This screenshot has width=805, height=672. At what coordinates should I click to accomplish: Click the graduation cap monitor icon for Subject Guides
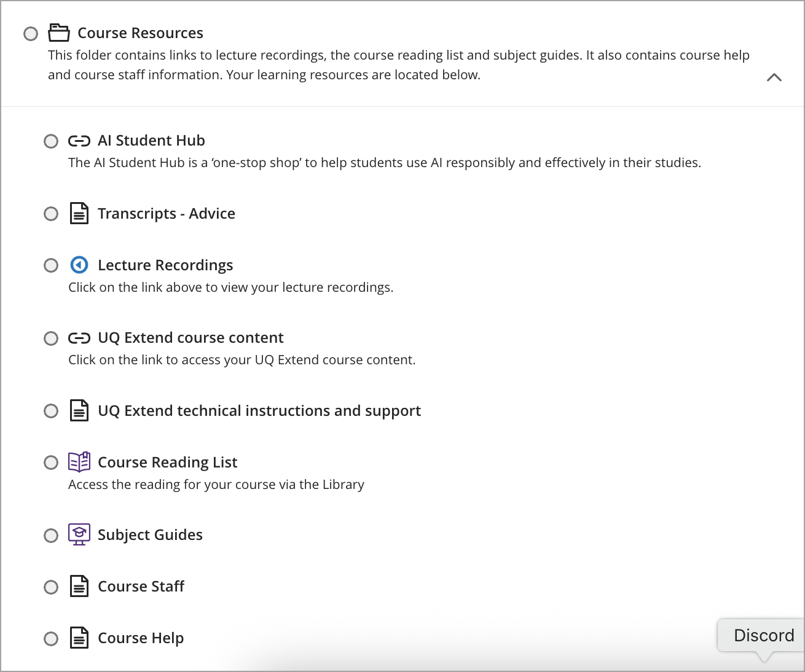click(79, 534)
